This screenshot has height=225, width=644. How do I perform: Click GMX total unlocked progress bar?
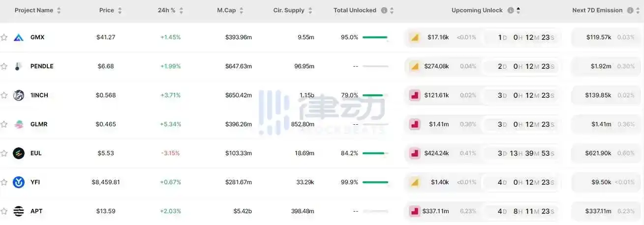pos(375,37)
